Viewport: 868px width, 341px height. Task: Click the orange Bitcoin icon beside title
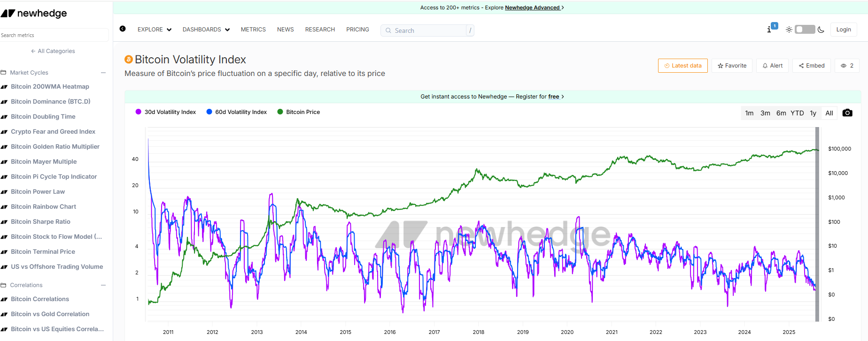tap(129, 60)
